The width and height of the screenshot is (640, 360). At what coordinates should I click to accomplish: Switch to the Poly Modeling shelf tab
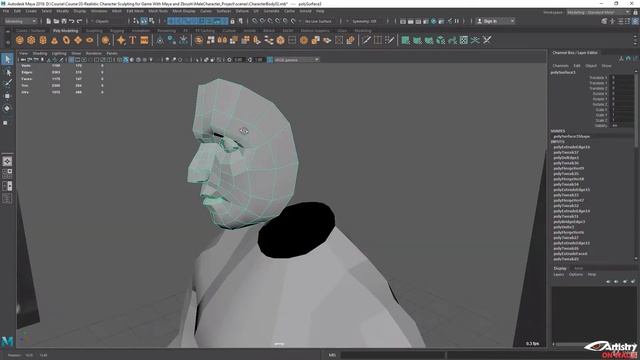65,31
